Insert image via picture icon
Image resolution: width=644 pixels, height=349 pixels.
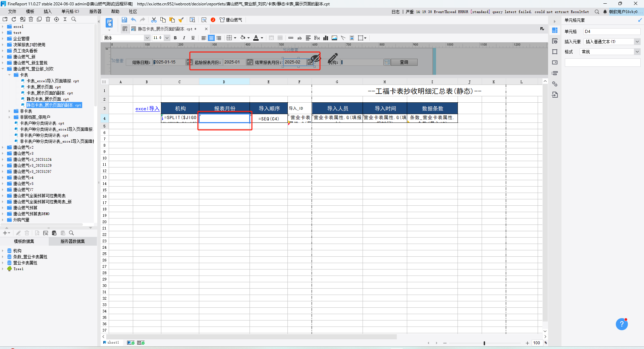[x=334, y=38]
